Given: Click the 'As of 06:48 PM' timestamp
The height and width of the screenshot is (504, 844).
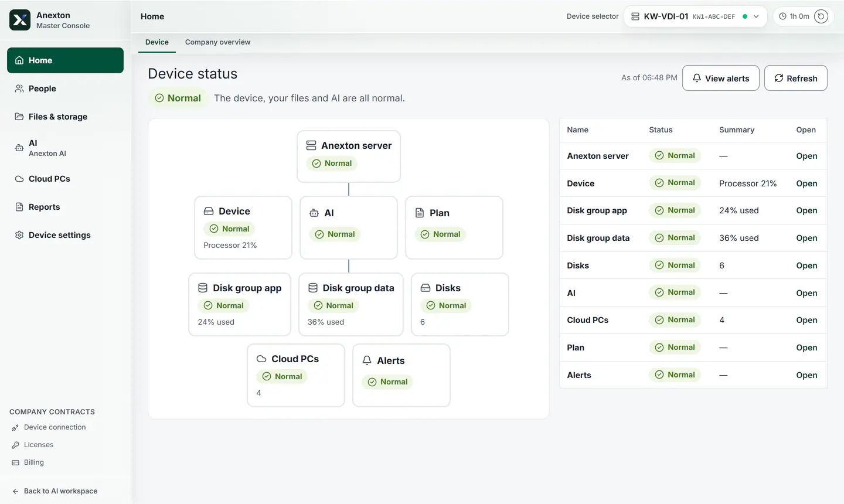Looking at the screenshot, I should point(649,77).
